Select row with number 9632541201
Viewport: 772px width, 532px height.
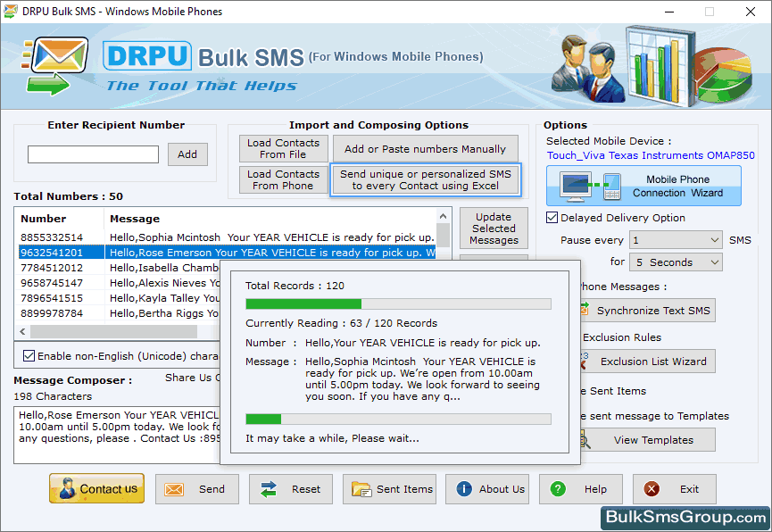coord(227,253)
